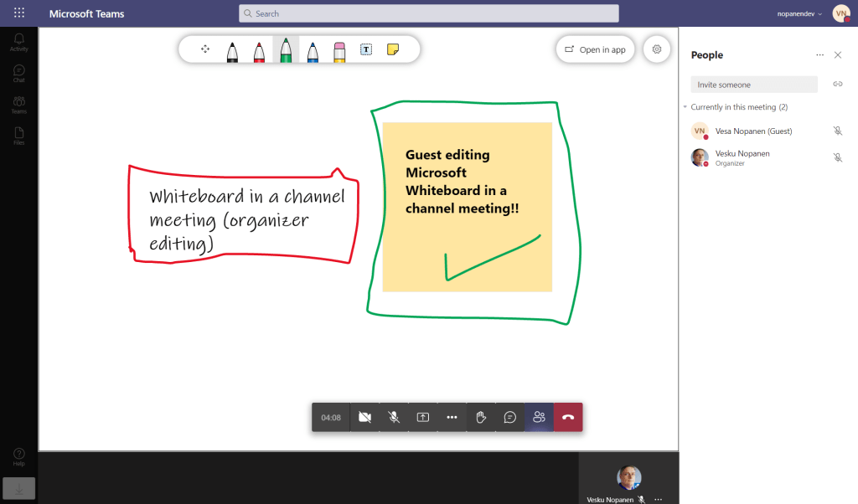Click the Invite someone field
Screen dimensions: 858x504
753,85
